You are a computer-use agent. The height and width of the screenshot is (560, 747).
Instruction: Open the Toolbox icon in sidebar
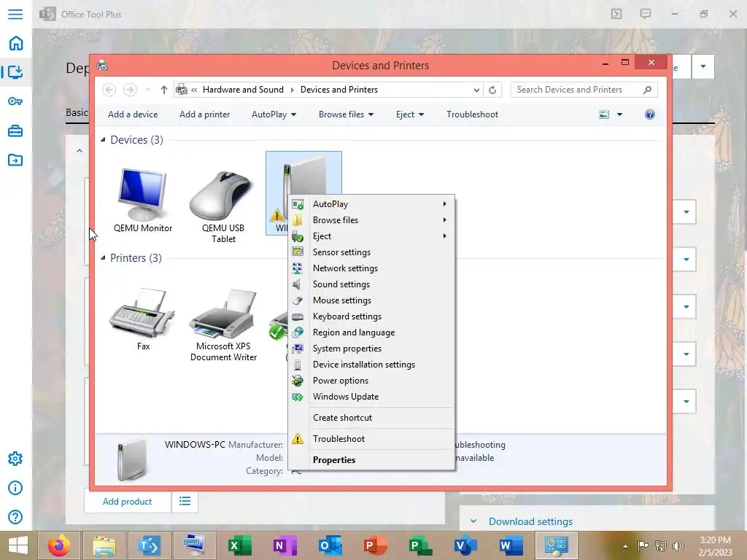(15, 131)
